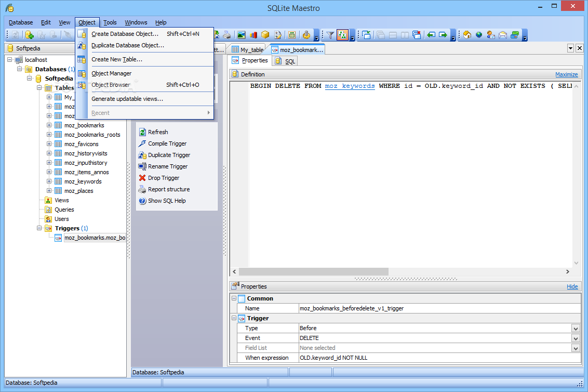The width and height of the screenshot is (588, 392).
Task: Click the Maximize link in Definition header
Action: pyautogui.click(x=566, y=74)
